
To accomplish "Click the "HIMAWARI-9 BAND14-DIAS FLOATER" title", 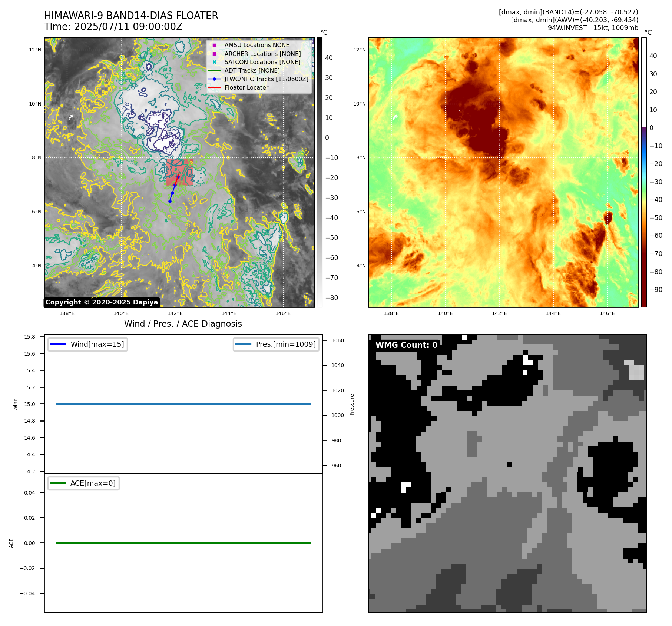I will tap(131, 16).
